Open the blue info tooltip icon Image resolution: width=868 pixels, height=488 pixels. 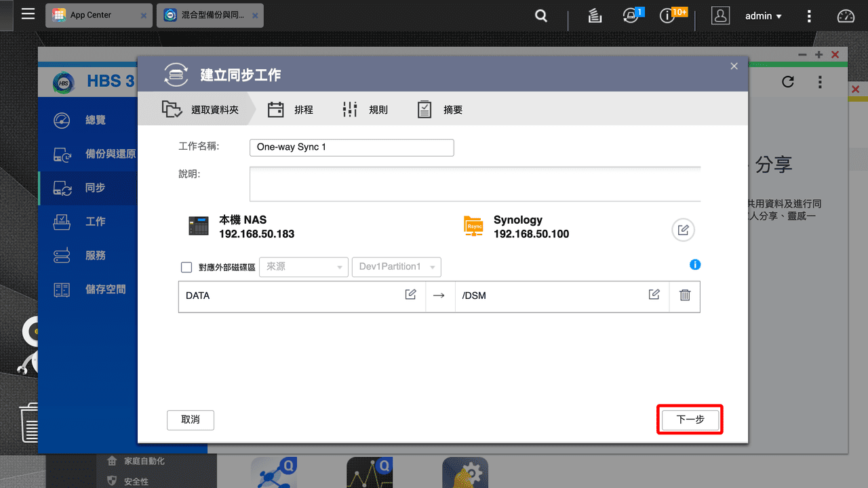click(x=695, y=265)
